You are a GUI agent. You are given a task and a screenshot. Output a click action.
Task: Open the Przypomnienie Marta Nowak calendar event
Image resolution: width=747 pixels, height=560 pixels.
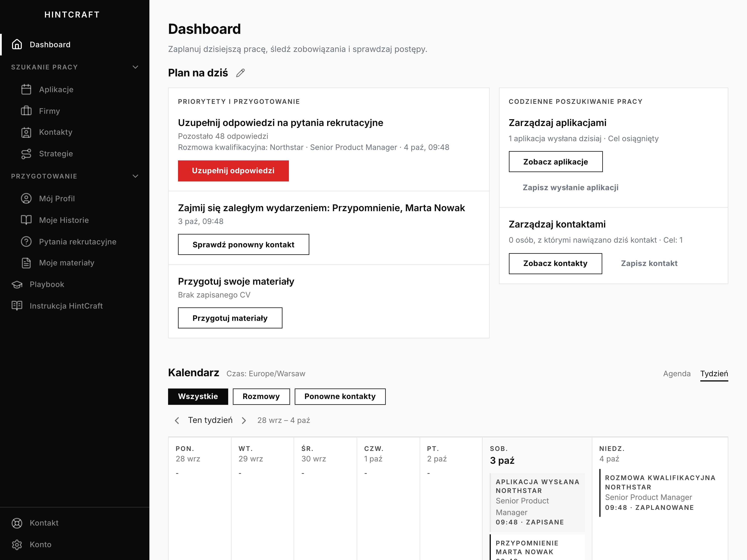click(537, 547)
